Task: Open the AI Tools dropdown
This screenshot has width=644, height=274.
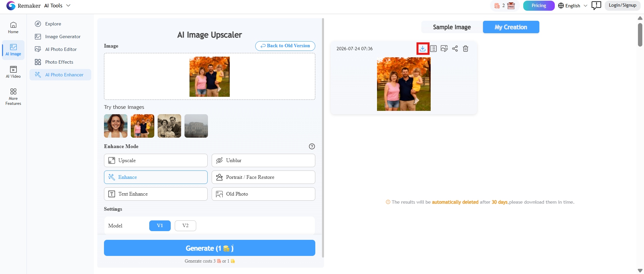Action: click(57, 6)
